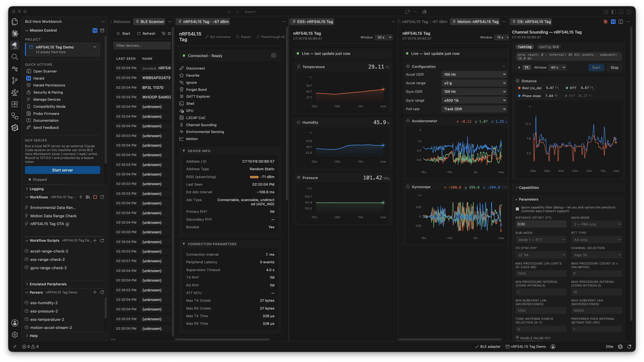Toggle RTT series in Distance chart
Viewport: 644px width, 362px height.
578,96
